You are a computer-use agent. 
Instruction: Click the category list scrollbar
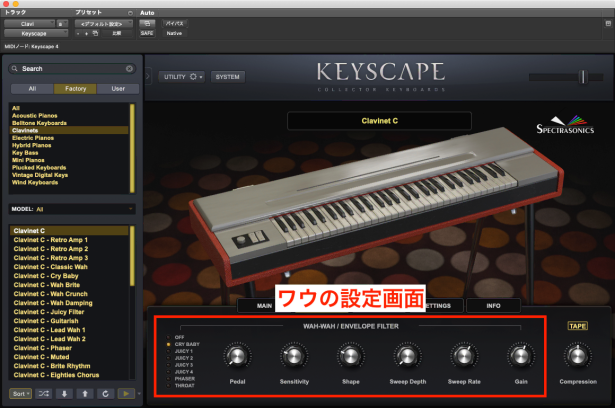(132, 148)
